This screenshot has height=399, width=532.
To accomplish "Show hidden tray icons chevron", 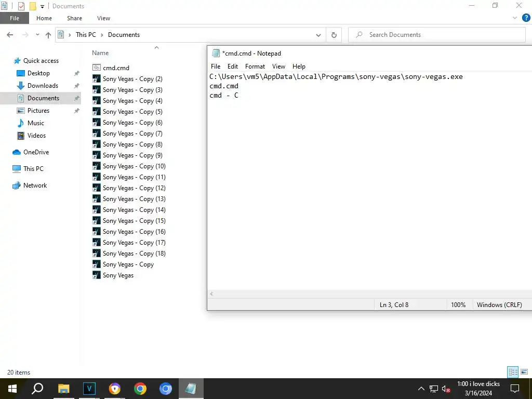I will tap(421, 389).
